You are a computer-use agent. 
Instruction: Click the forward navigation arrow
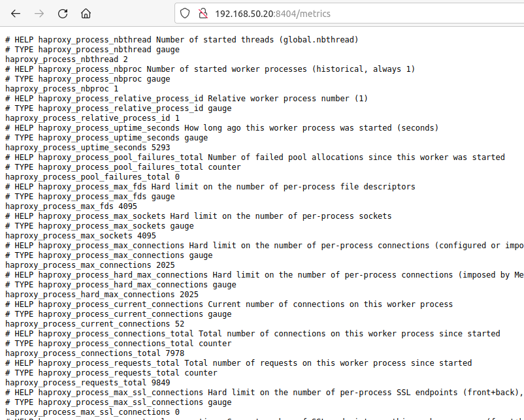point(39,14)
